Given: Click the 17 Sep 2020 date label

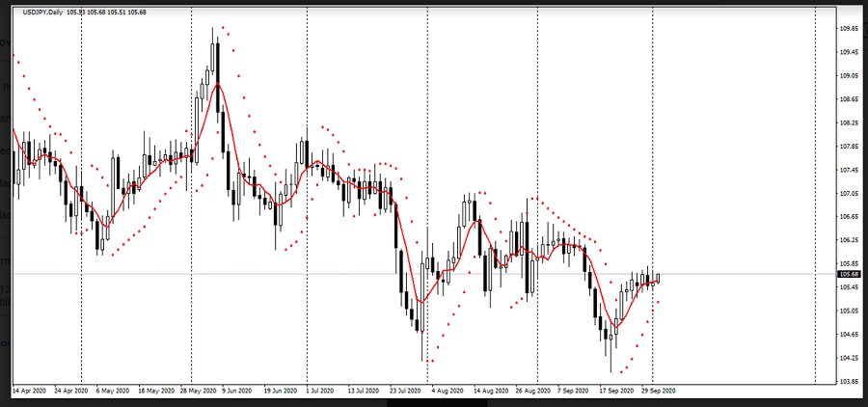Looking at the screenshot, I should click(613, 393).
